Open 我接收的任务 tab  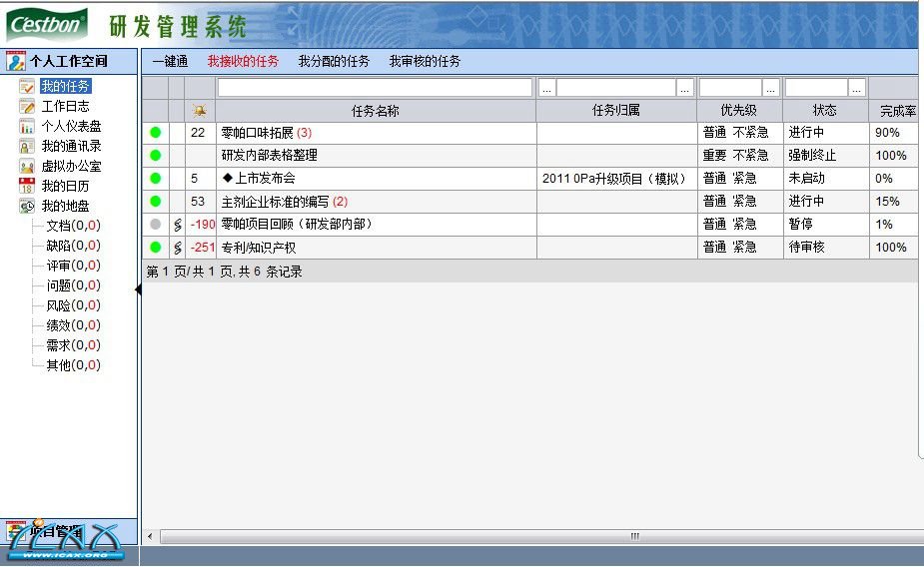point(243,61)
